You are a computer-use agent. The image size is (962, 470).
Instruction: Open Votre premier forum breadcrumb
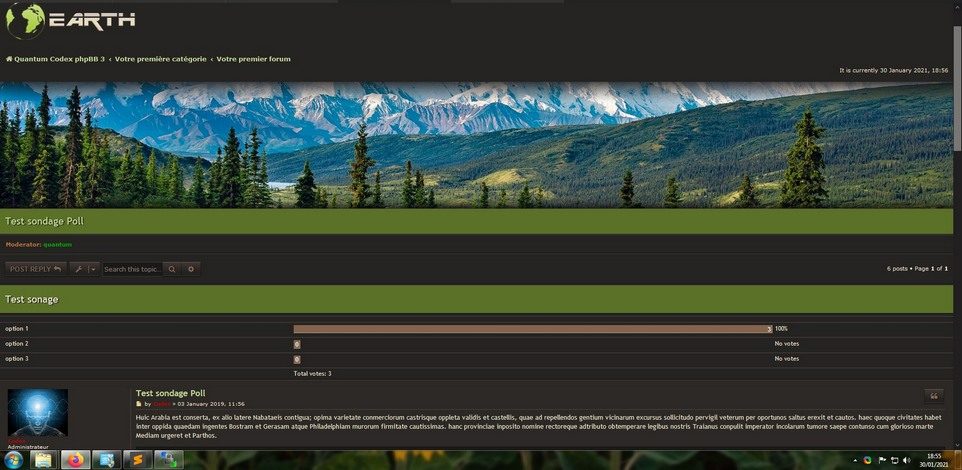coord(254,59)
